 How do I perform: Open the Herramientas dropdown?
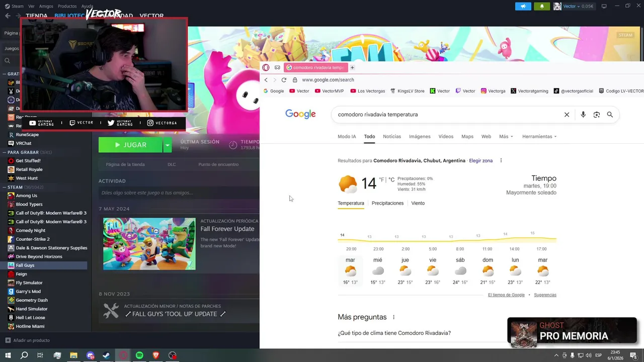click(x=539, y=136)
